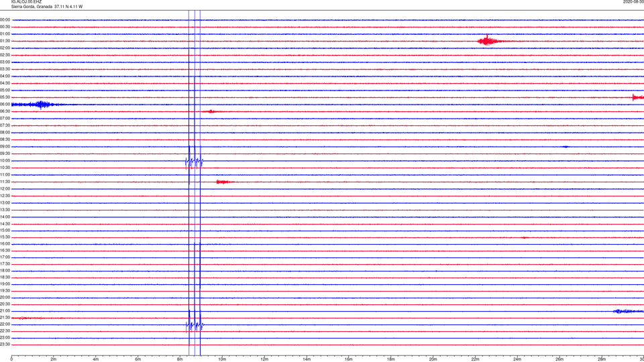Click the 16:00 time label
Screen dimensions: 644x362
(5, 243)
